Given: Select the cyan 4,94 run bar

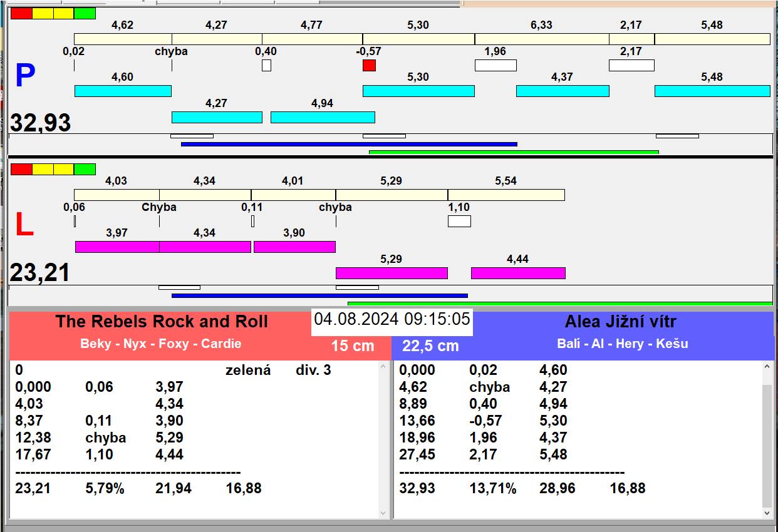Looking at the screenshot, I should (x=323, y=117).
